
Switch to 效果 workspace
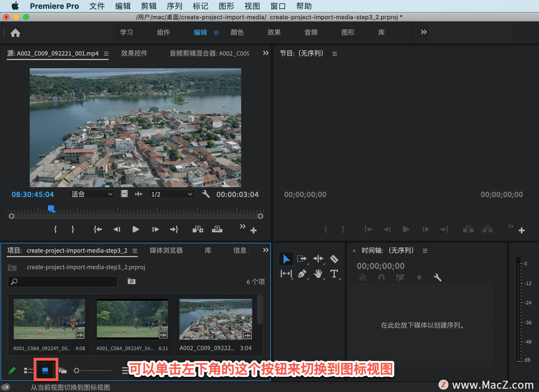(x=274, y=32)
